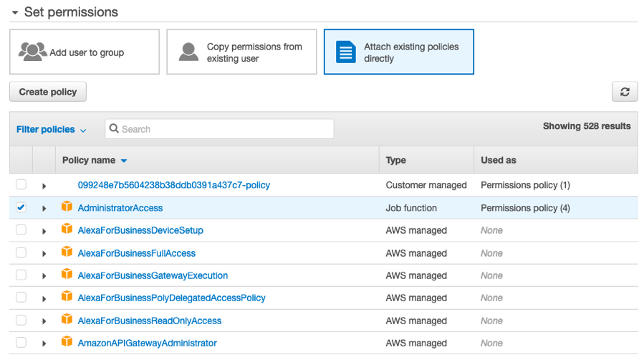Expand the AdministratorAccess row details
644x360 pixels.
pyautogui.click(x=44, y=209)
